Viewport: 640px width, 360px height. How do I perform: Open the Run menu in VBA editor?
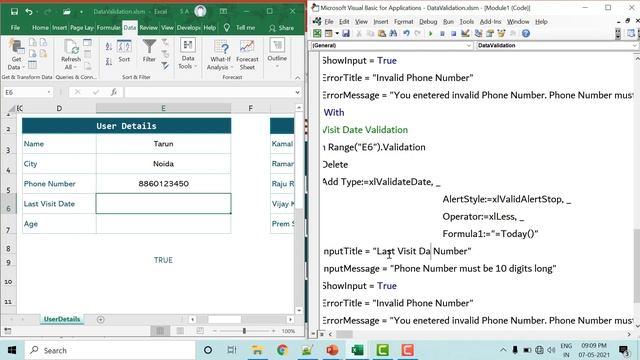[448, 22]
